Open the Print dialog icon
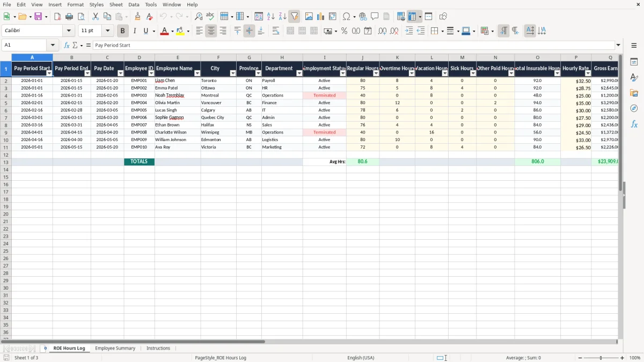644x362 pixels. click(x=69, y=17)
